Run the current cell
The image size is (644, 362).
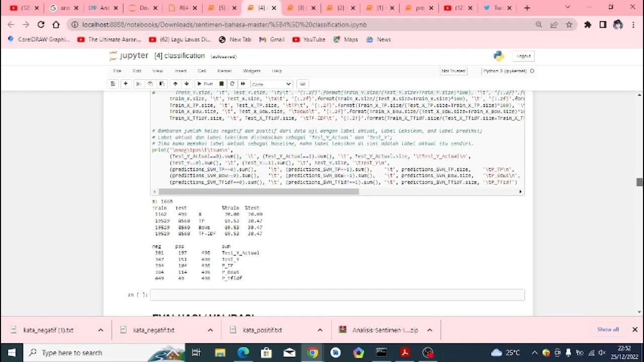tap(205, 84)
